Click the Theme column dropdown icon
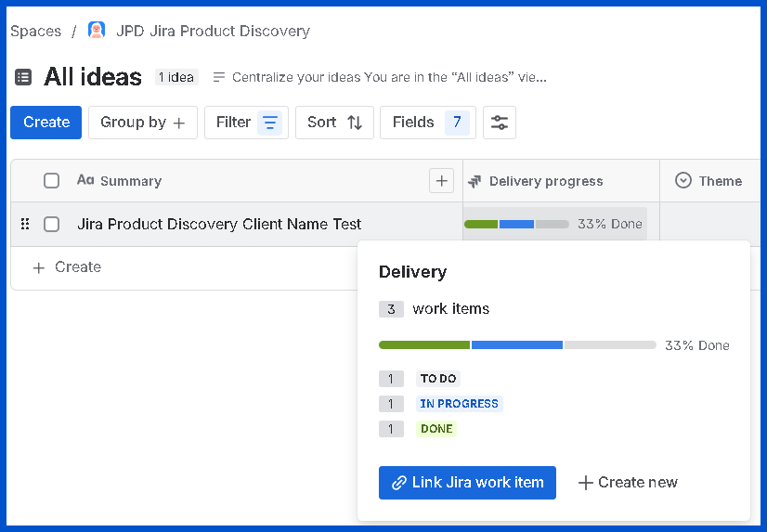This screenshot has width=767, height=532. [x=682, y=180]
